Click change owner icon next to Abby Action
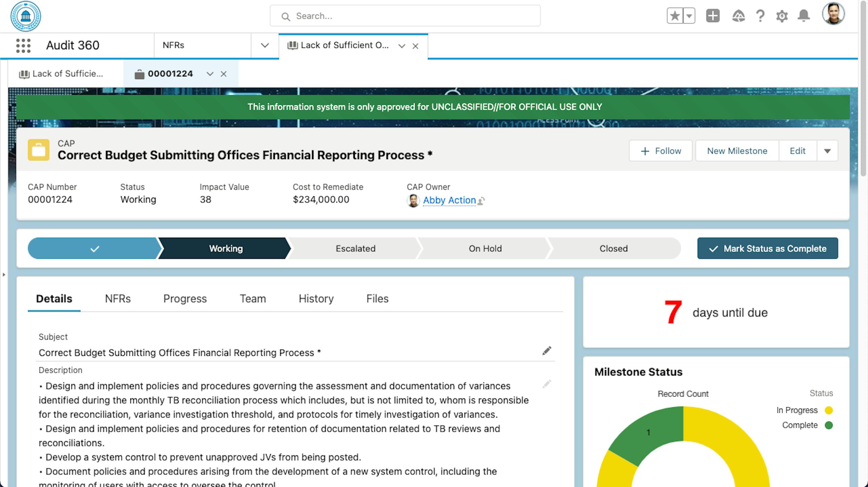868x487 pixels. pos(481,201)
